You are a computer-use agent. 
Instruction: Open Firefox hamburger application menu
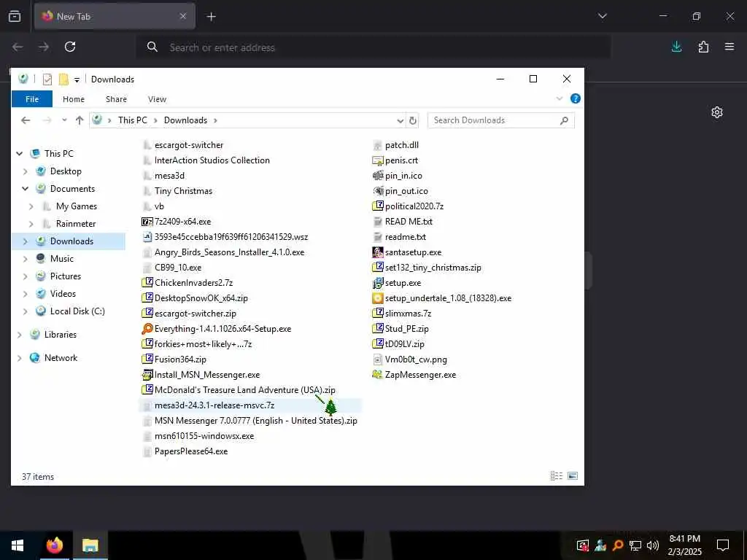click(729, 47)
